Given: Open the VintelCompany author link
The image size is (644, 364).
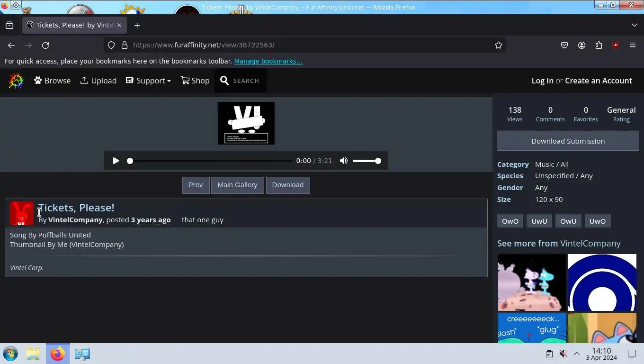Looking at the screenshot, I should tap(75, 219).
